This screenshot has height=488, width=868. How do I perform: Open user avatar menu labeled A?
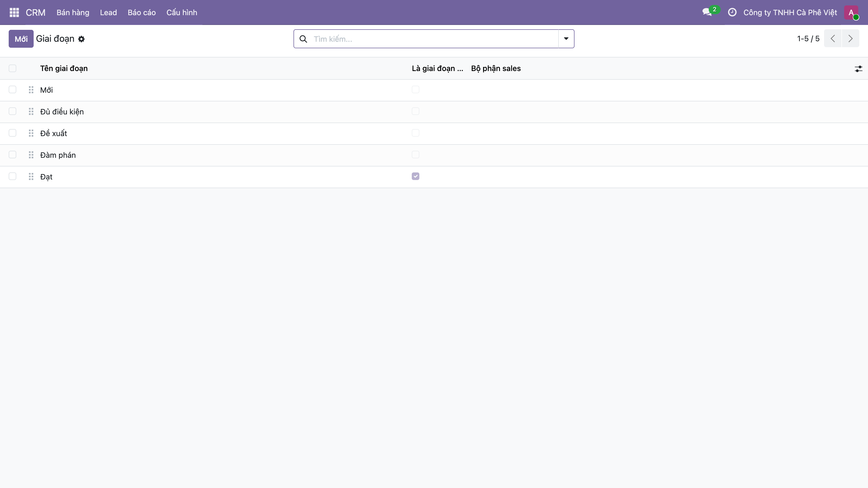(x=851, y=12)
